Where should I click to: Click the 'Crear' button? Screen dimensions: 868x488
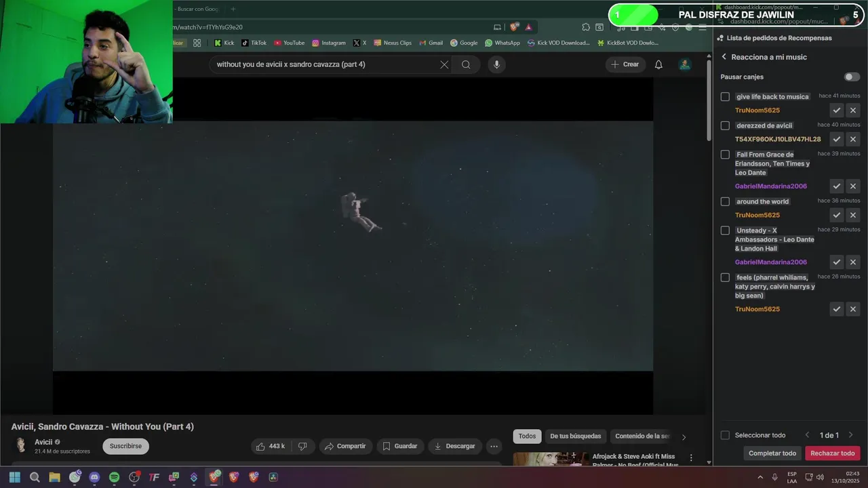[625, 64]
